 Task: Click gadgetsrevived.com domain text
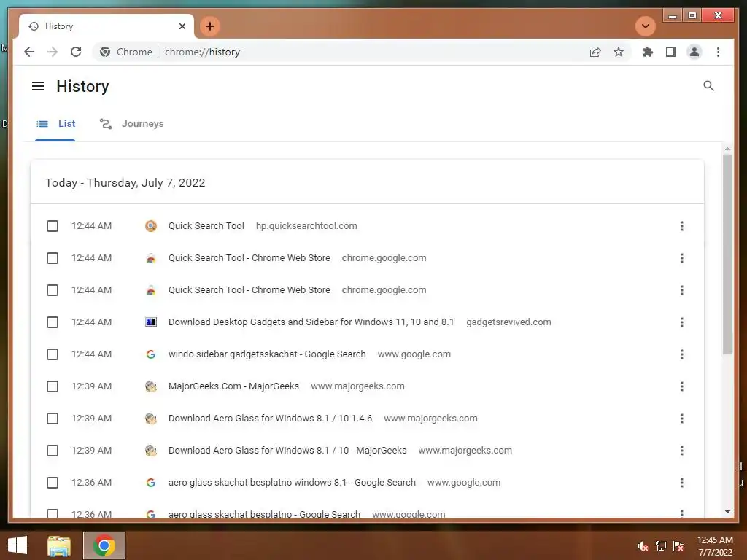pyautogui.click(x=508, y=322)
